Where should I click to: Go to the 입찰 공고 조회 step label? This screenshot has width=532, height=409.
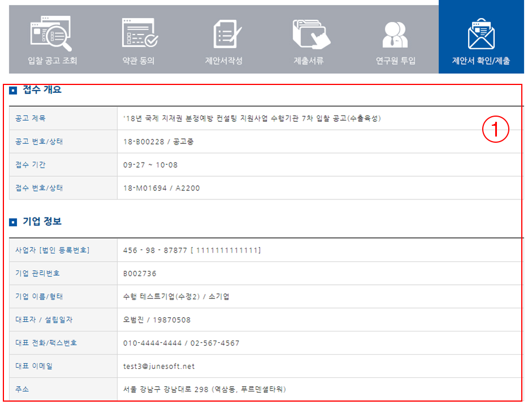(x=52, y=61)
